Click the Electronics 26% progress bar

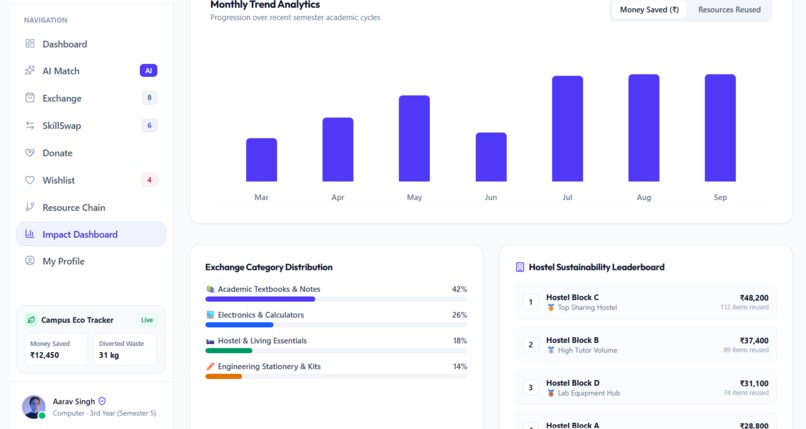click(336, 325)
